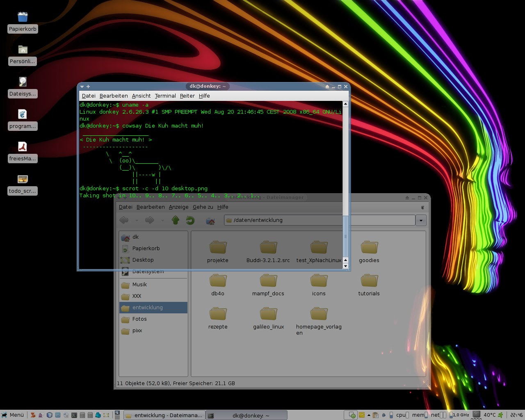This screenshot has height=420, width=525.
Task: Reload the folder with the refresh icon
Action: [x=190, y=220]
